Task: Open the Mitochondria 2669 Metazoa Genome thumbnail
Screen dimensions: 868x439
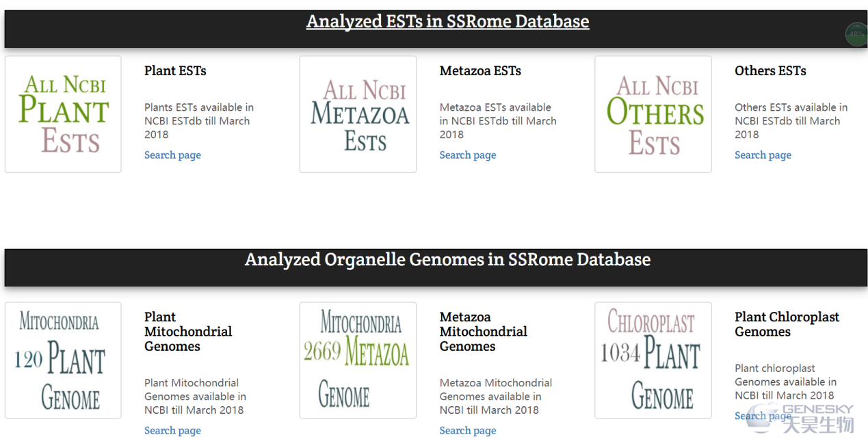Action: coord(358,360)
